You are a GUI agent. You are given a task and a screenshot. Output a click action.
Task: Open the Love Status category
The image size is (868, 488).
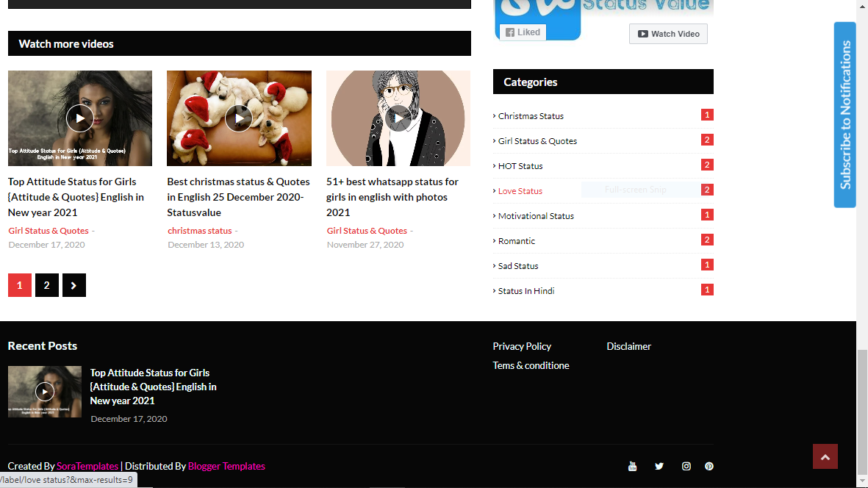(520, 191)
